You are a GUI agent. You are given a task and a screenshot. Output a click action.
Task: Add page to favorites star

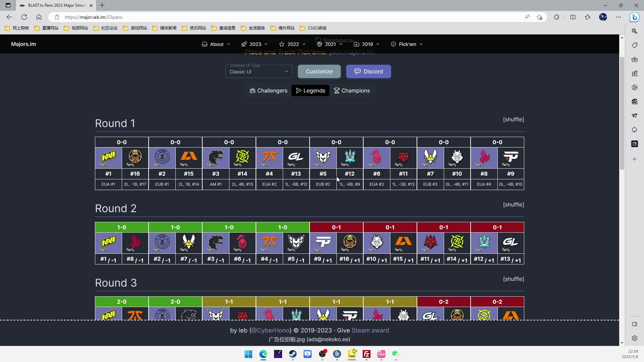(539, 17)
